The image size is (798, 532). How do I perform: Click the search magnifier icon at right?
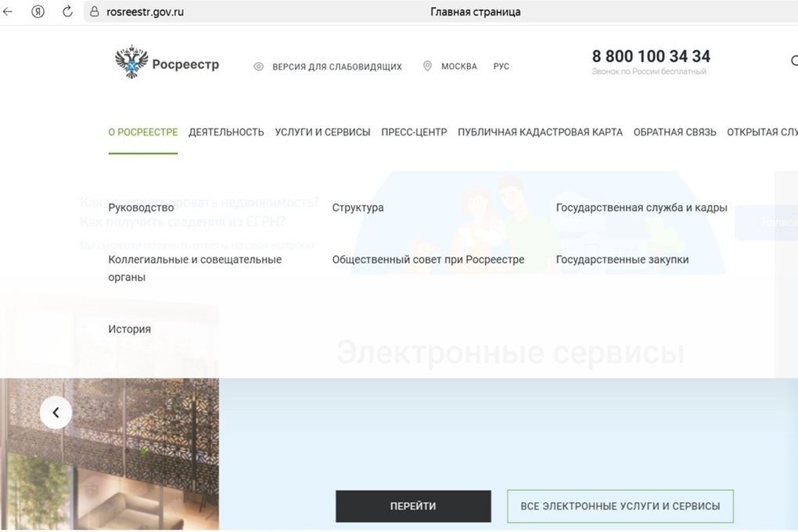pos(794,61)
